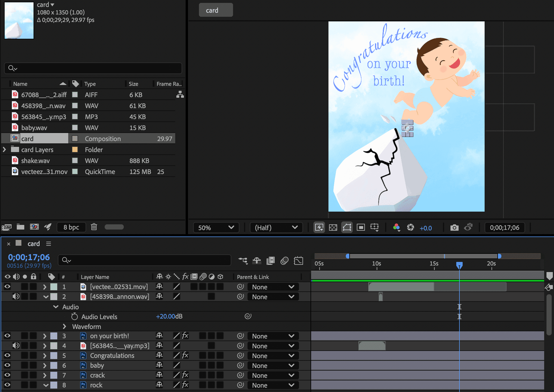The width and height of the screenshot is (554, 392).
Task: Click the 8 bpc color depth button
Action: click(x=71, y=227)
